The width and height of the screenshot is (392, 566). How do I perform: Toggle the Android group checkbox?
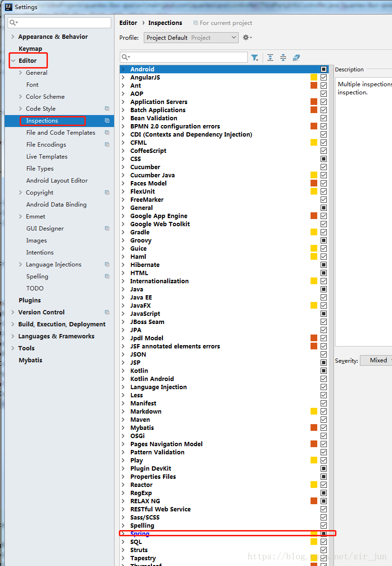(324, 69)
